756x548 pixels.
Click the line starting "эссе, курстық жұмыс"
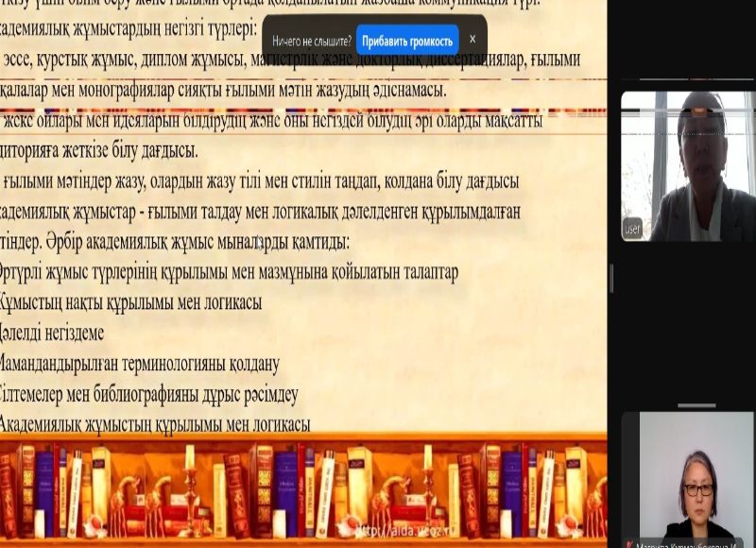pyautogui.click(x=291, y=60)
